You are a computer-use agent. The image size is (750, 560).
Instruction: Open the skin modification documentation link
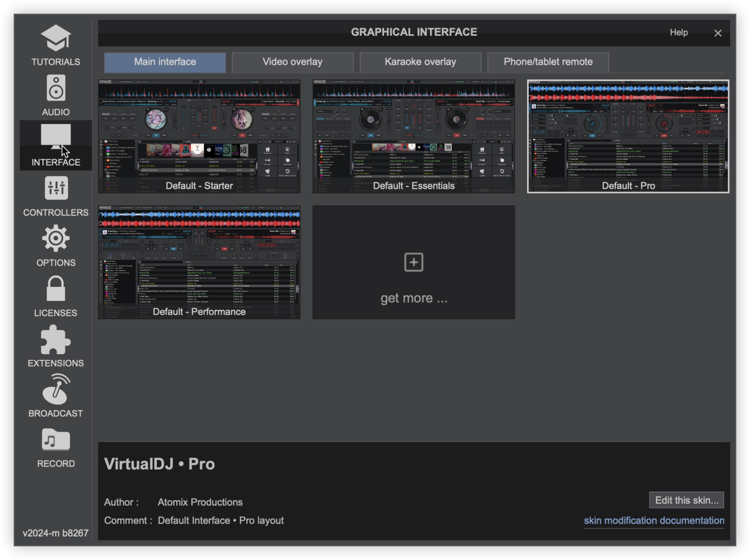[654, 521]
